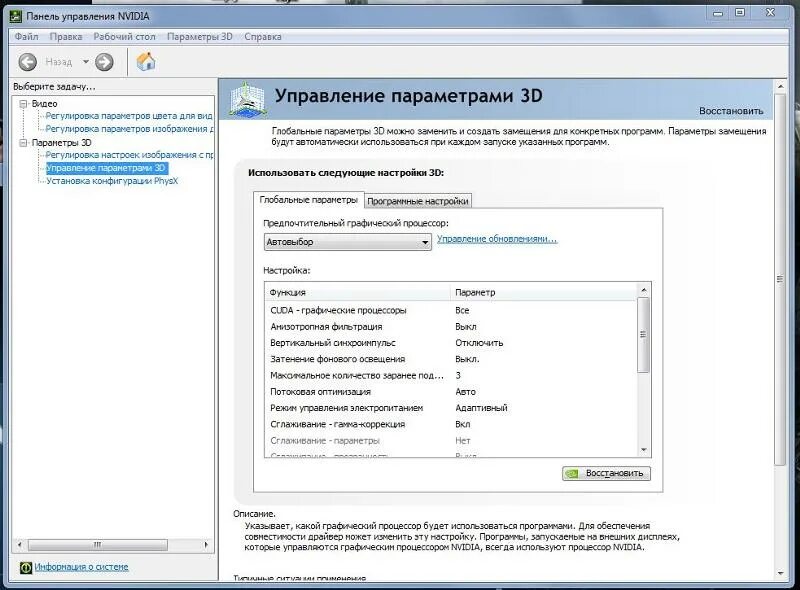
Task: Select Сглаживание - гамма-коррекция row
Action: [451, 424]
